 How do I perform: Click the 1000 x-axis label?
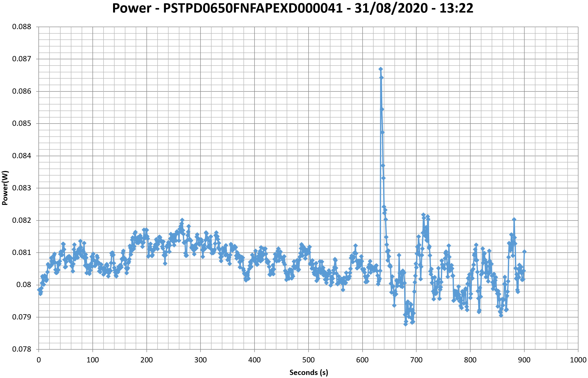tap(578, 360)
